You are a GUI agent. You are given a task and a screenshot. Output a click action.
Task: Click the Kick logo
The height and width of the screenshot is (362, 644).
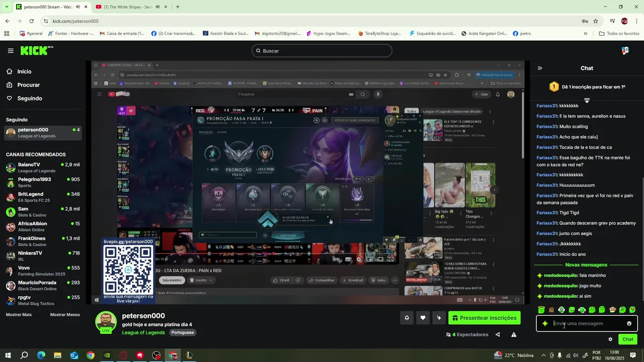point(36,50)
